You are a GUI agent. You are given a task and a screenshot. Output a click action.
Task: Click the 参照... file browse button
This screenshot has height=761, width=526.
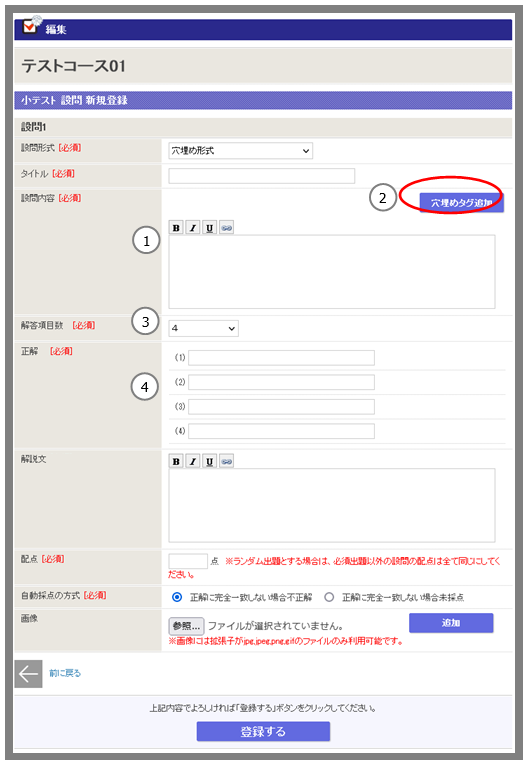point(186,626)
